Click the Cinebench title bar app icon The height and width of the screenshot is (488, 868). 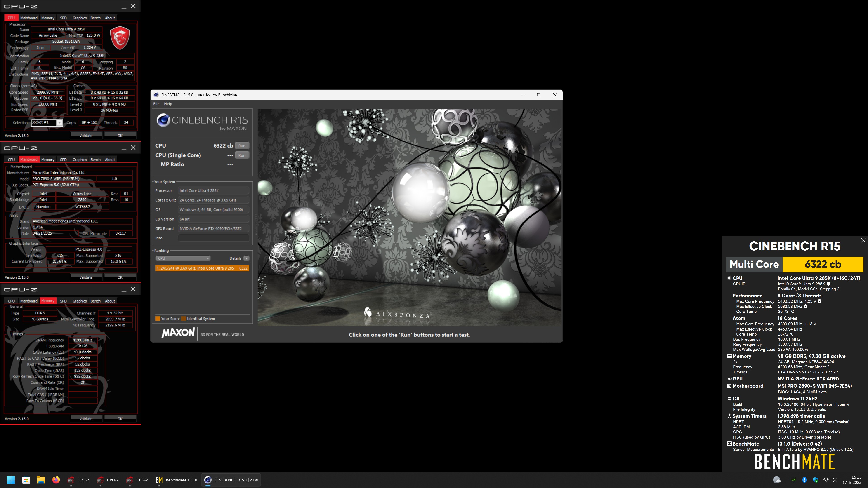click(156, 95)
